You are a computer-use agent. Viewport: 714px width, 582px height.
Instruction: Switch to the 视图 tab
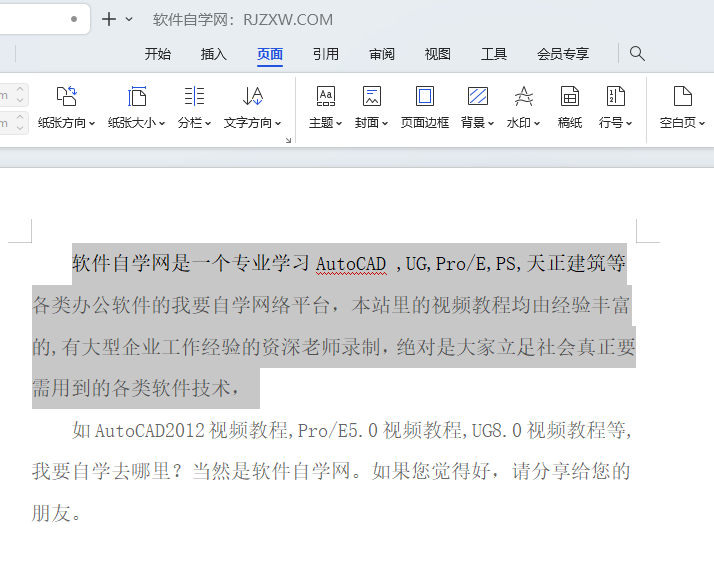(x=438, y=54)
